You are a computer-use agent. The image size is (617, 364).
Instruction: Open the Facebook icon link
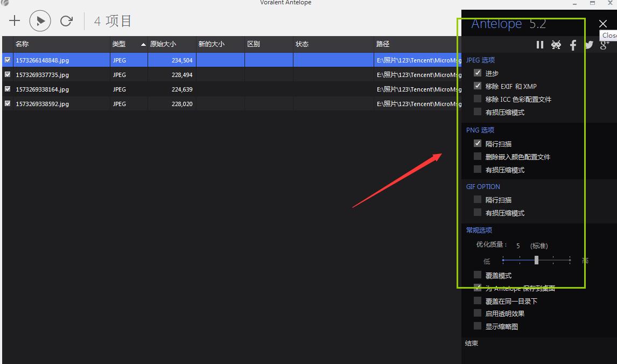[x=573, y=45]
